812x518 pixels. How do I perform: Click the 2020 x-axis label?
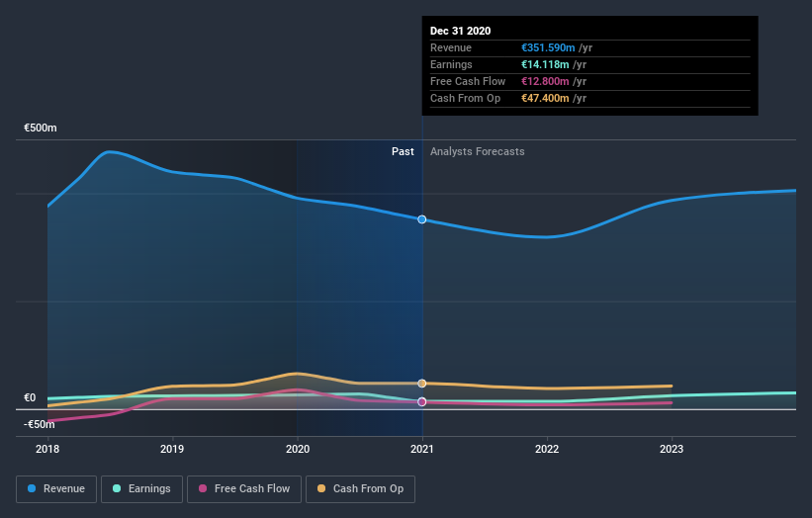coord(298,449)
